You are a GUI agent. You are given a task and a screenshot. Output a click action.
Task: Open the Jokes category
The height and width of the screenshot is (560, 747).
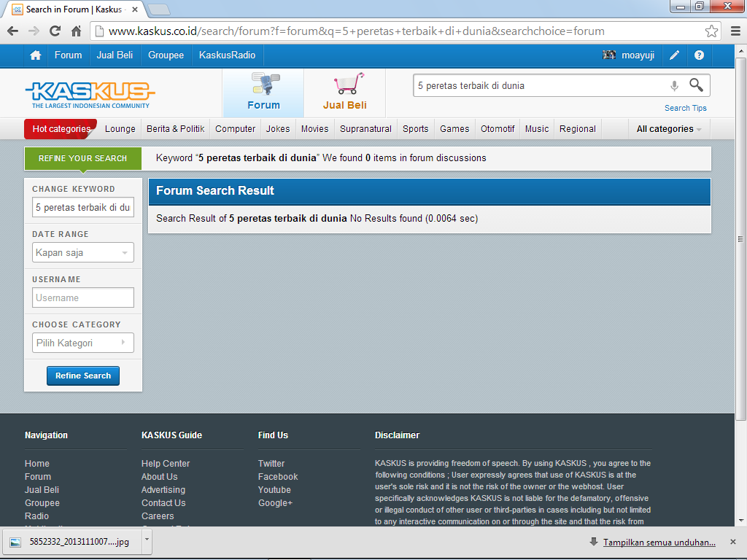(278, 129)
